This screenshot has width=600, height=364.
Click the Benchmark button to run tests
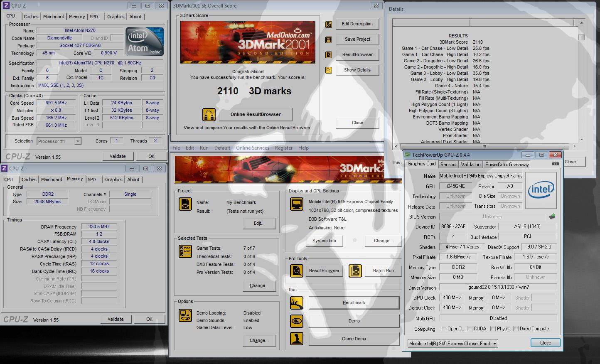(354, 303)
